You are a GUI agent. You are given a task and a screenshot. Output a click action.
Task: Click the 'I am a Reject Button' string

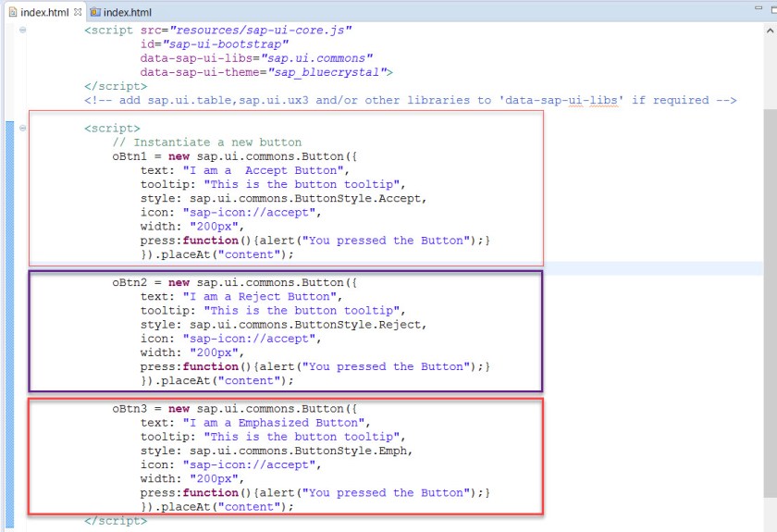coord(260,297)
